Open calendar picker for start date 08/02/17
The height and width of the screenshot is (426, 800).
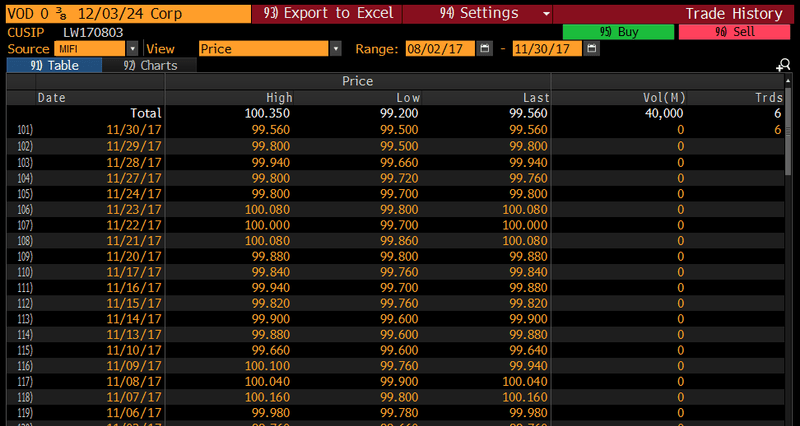485,49
